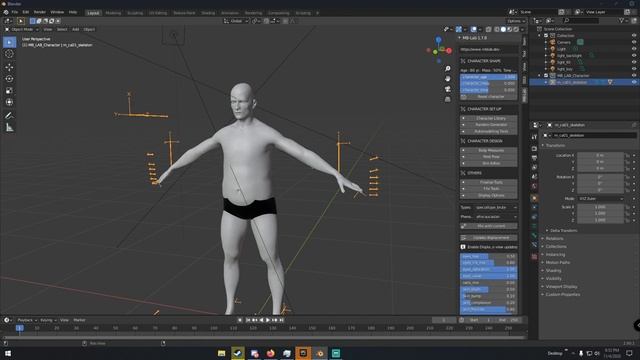Open Firefox from the Windows taskbar
The height and width of the screenshot is (360, 640).
pyautogui.click(x=271, y=353)
